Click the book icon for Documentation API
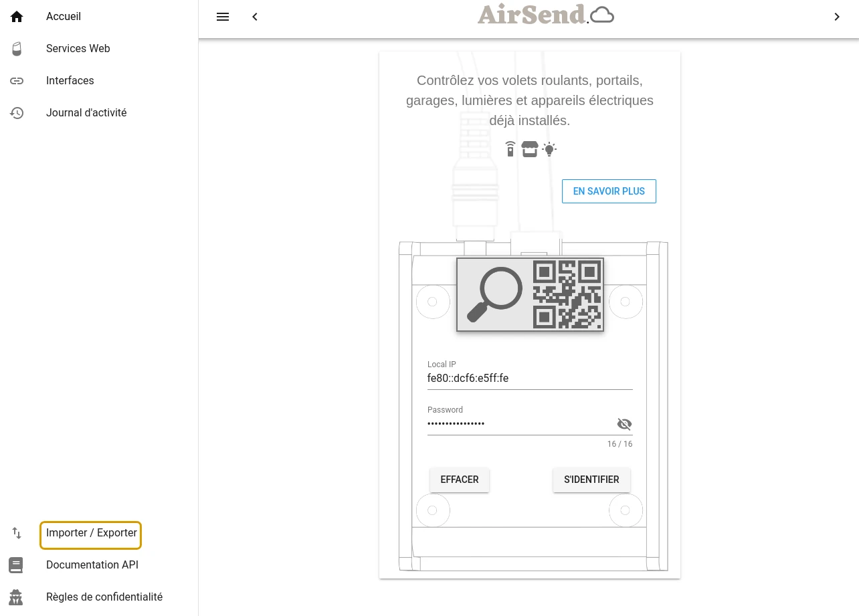 (16, 565)
